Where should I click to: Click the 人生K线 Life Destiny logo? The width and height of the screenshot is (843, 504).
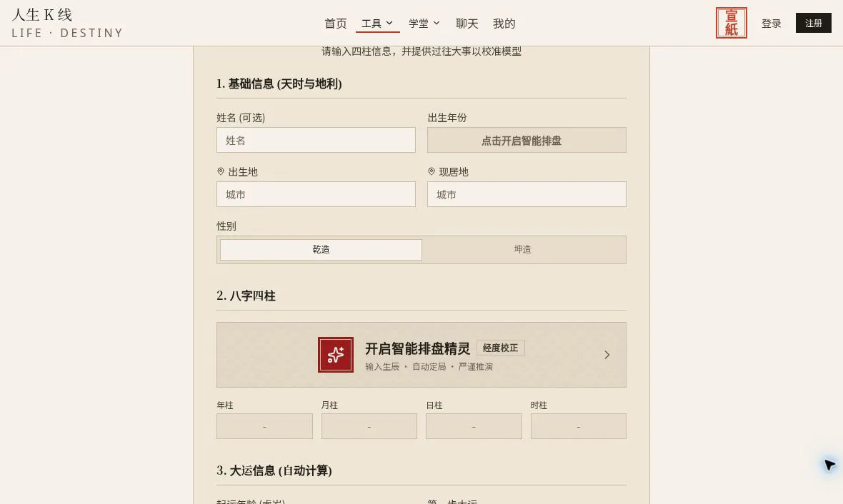[x=67, y=23]
